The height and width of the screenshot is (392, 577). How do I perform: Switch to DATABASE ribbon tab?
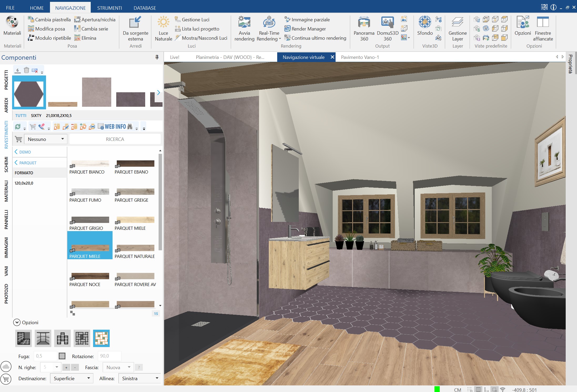(145, 8)
